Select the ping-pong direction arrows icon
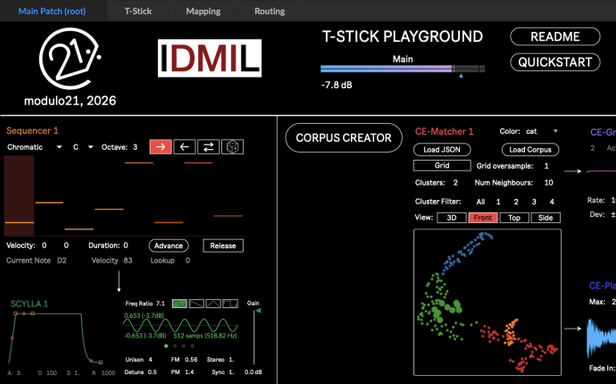Screen dimensions: 616x384 coord(208,147)
